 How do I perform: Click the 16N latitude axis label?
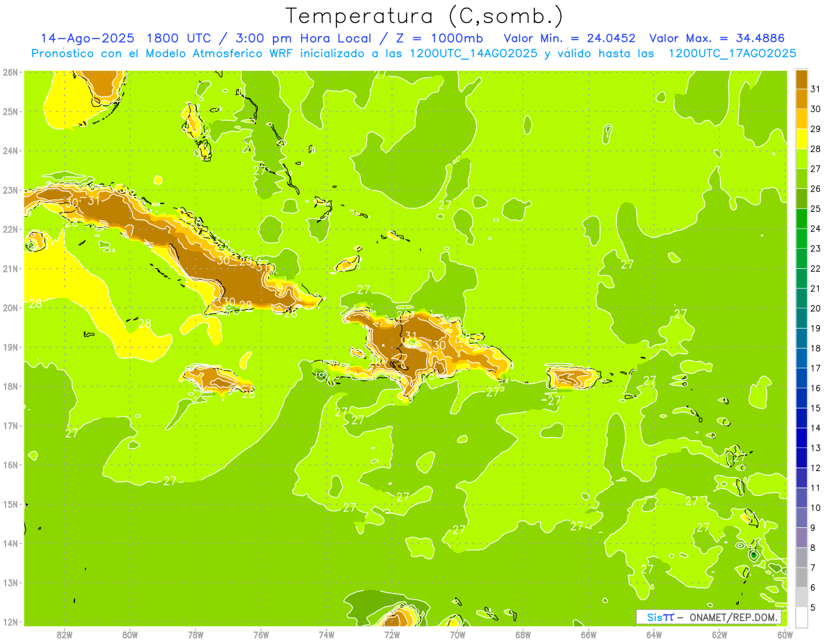[x=10, y=465]
